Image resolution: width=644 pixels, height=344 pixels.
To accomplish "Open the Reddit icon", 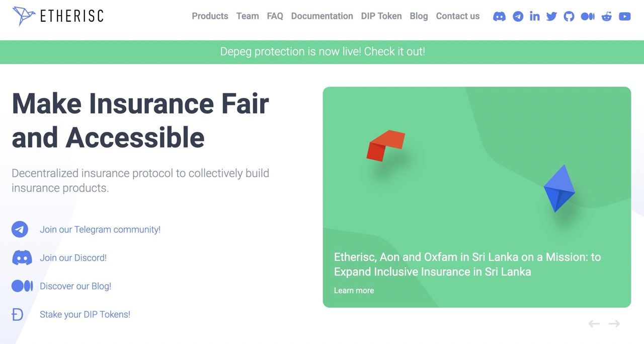I will (x=606, y=16).
